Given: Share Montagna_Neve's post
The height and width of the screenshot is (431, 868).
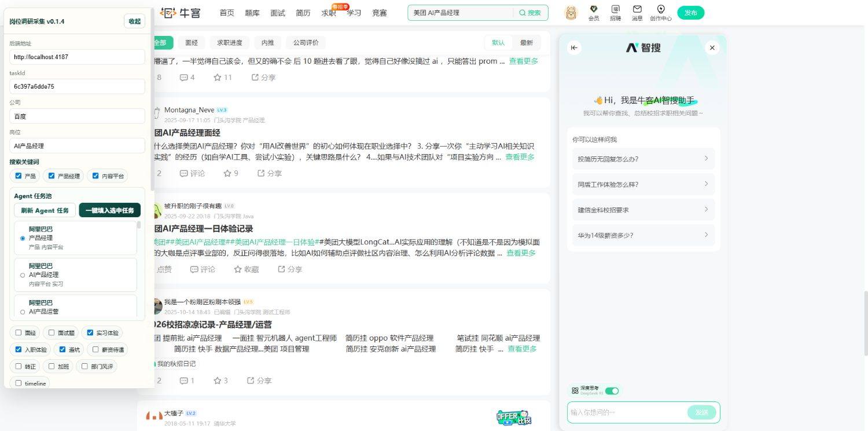Looking at the screenshot, I should tap(270, 173).
